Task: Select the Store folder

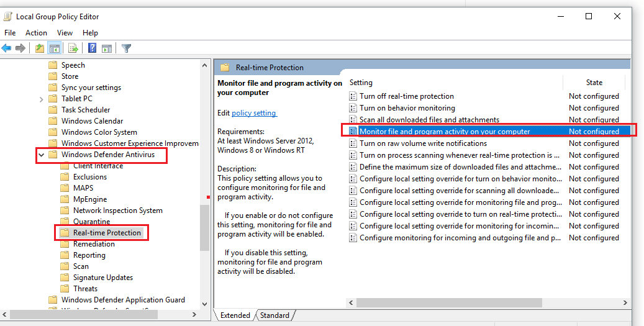Action: tap(70, 76)
